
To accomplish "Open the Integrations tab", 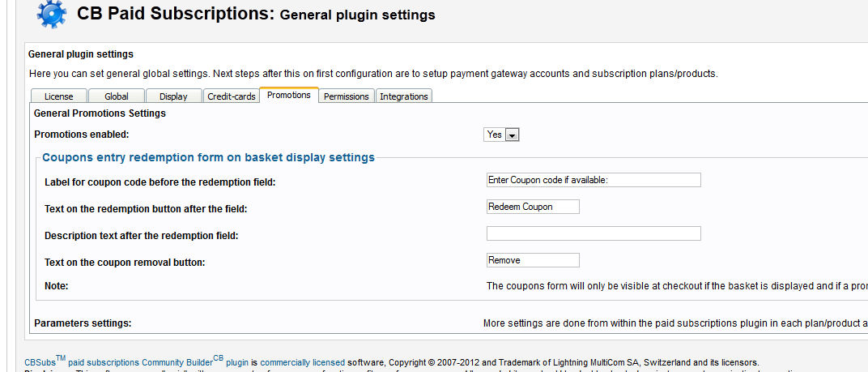I will coord(403,96).
